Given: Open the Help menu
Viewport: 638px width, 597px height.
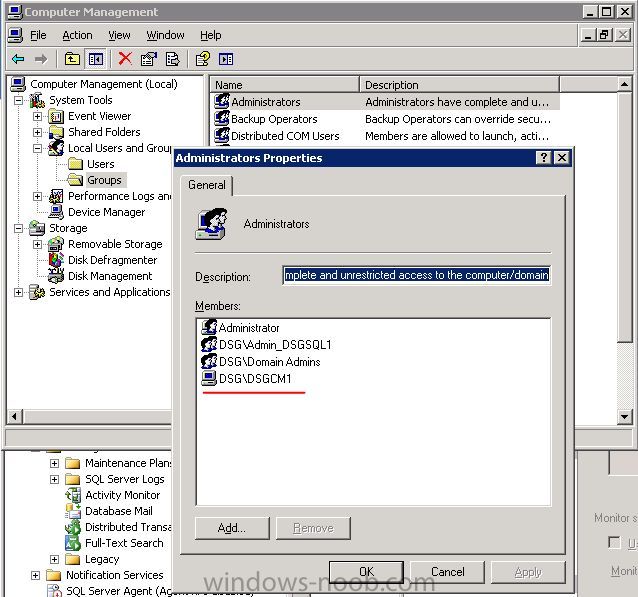Looking at the screenshot, I should 210,35.
